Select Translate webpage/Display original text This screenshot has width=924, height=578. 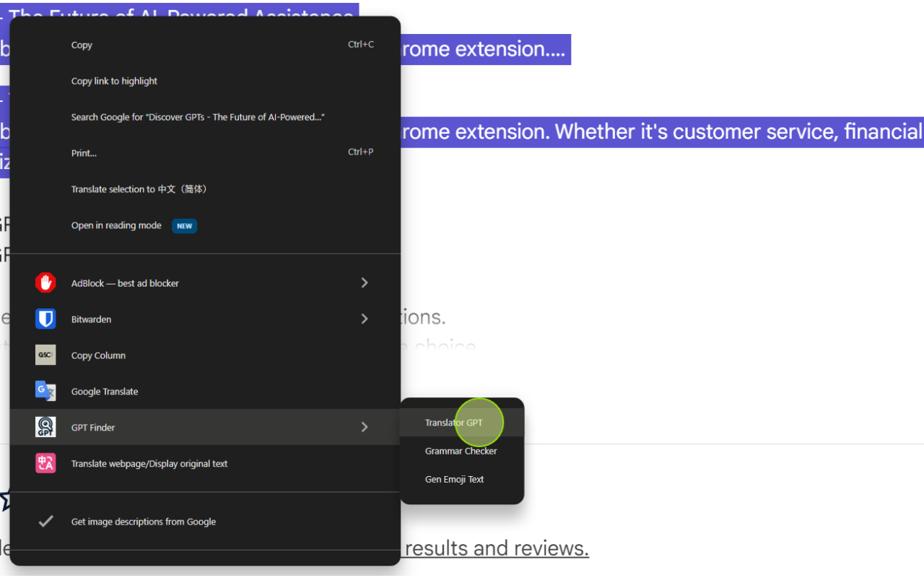(205, 463)
